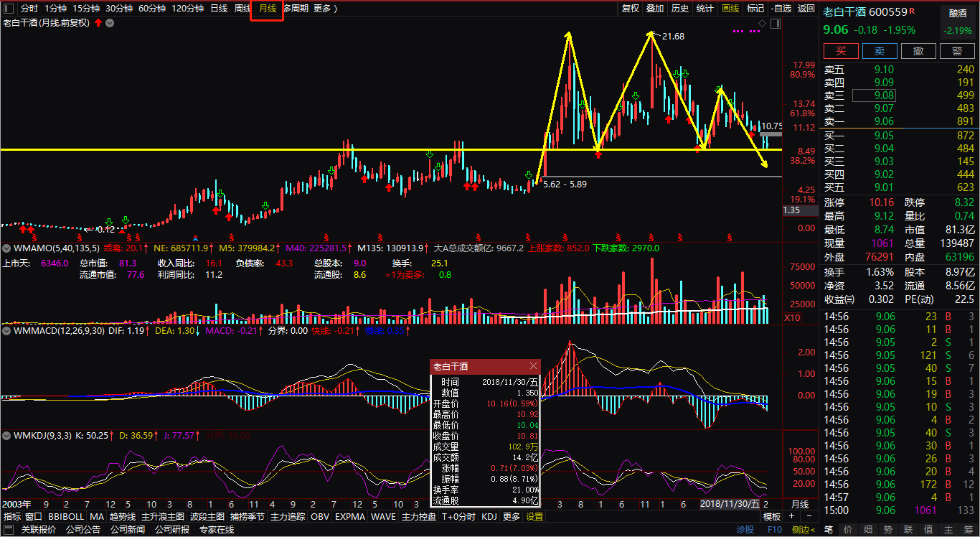Select the 笔 tick tab
This screenshot has width=980, height=537.
pos(829,530)
